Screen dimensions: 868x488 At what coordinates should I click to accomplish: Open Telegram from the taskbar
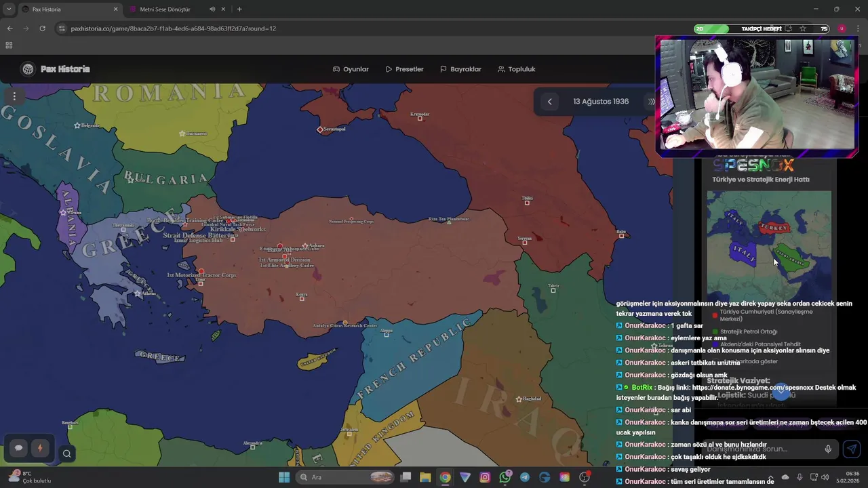tap(524, 477)
